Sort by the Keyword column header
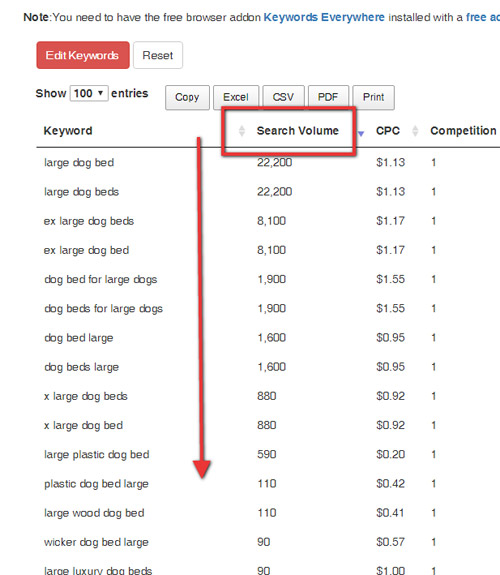 (x=68, y=131)
